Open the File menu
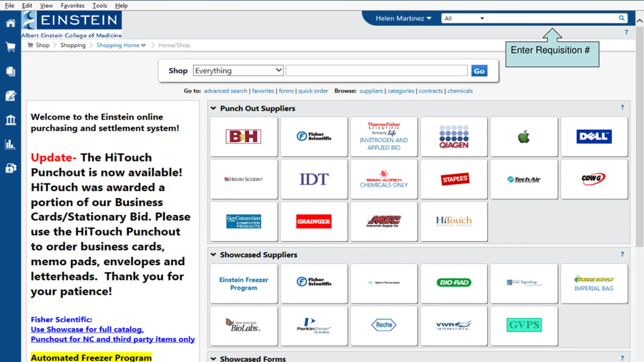The height and width of the screenshot is (362, 644). [x=10, y=5]
